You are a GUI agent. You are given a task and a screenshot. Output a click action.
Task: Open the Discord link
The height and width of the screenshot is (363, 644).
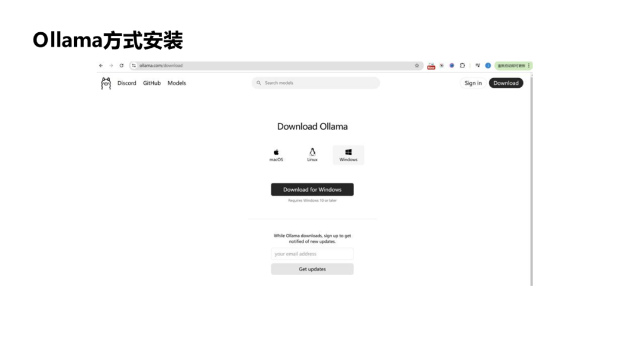coord(126,83)
